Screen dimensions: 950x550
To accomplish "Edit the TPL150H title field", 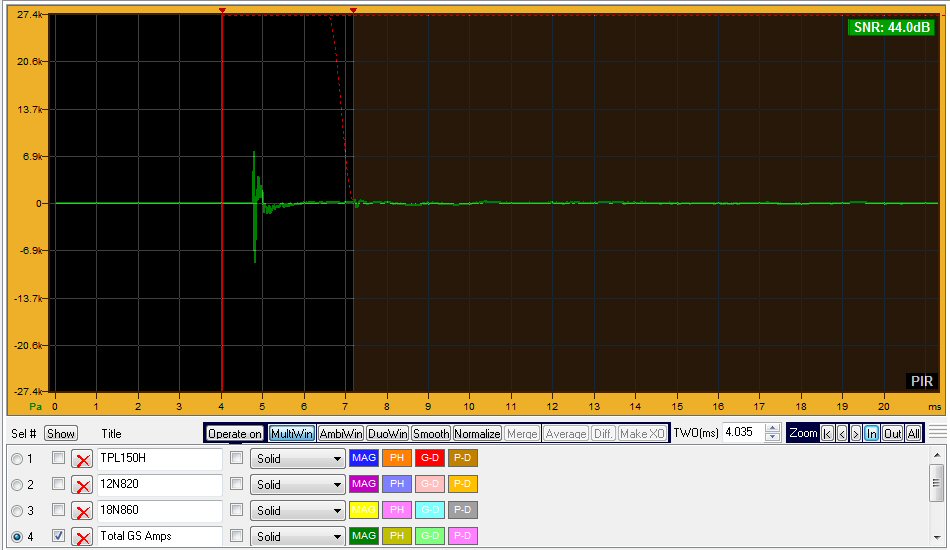I will pyautogui.click(x=159, y=459).
